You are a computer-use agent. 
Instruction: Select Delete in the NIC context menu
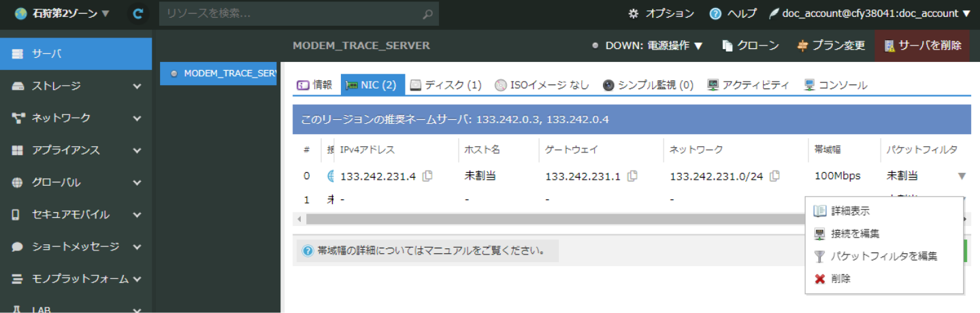click(x=840, y=279)
